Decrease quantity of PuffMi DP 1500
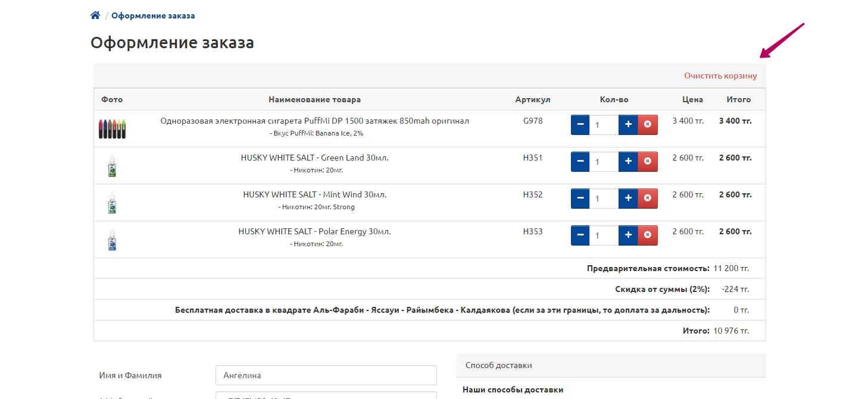The height and width of the screenshot is (399, 868). [x=580, y=125]
